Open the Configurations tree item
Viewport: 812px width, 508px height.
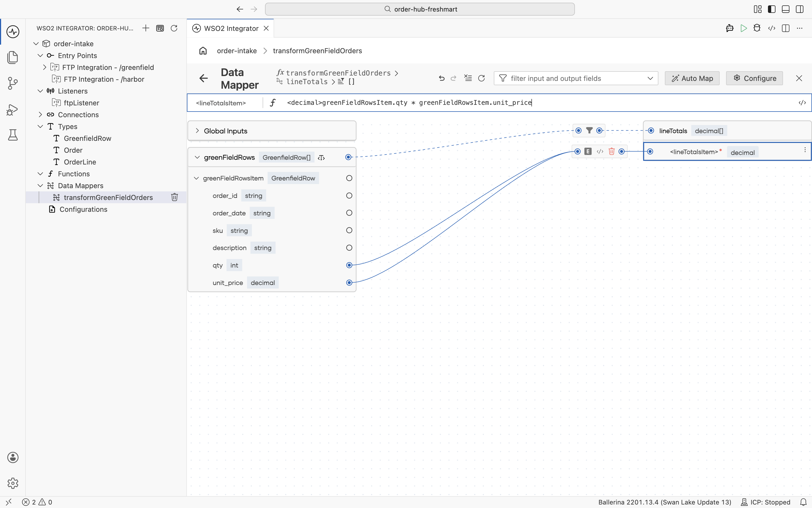83,209
